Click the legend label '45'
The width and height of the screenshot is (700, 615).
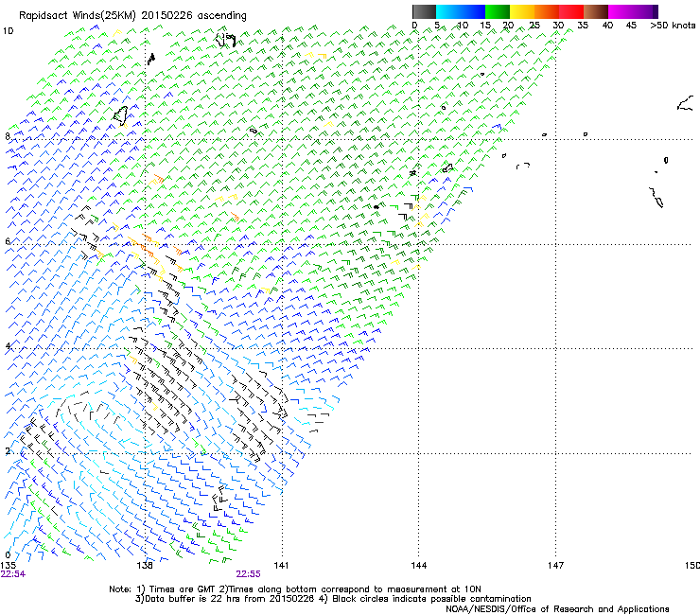631,26
